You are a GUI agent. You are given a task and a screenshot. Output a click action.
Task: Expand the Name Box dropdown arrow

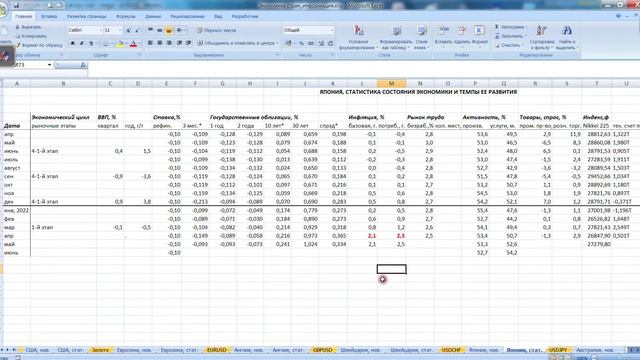tap(49, 65)
